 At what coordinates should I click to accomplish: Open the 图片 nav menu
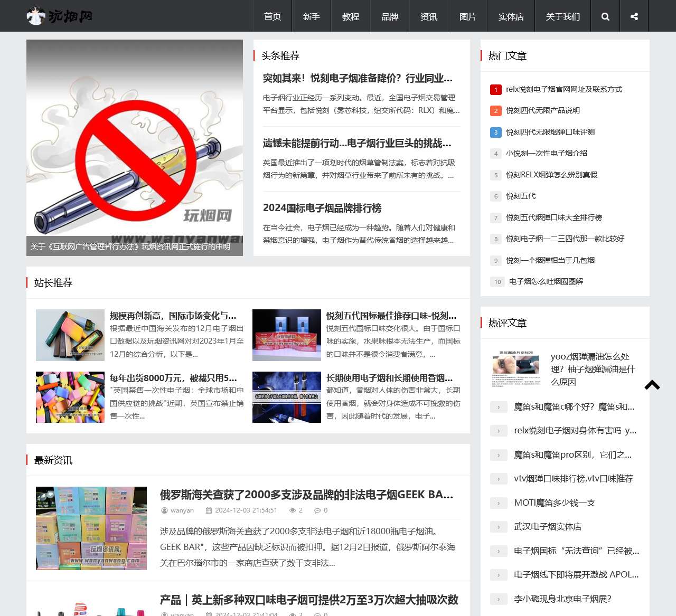468,16
